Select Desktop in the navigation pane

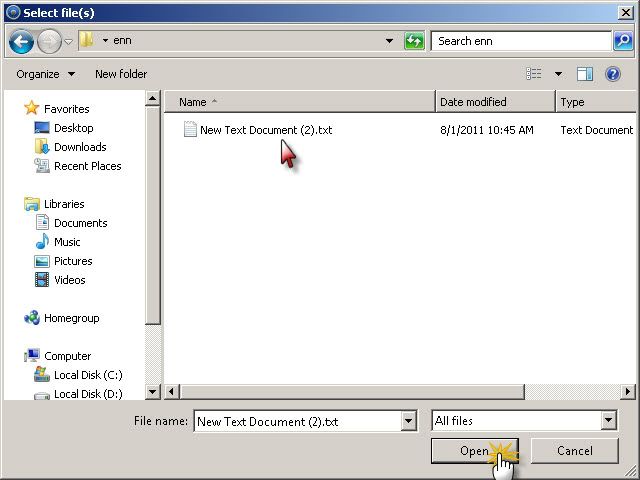click(x=73, y=128)
